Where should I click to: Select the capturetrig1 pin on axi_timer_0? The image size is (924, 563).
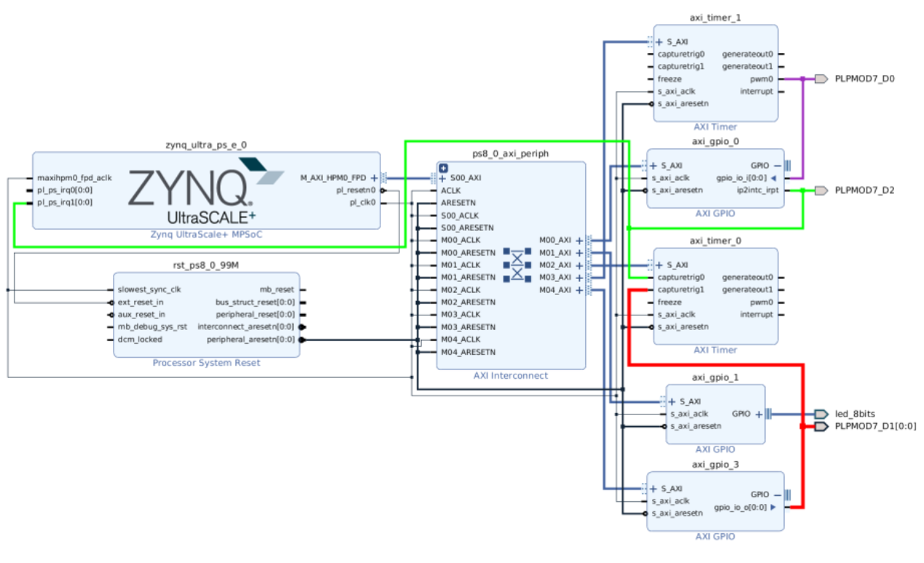tap(681, 289)
